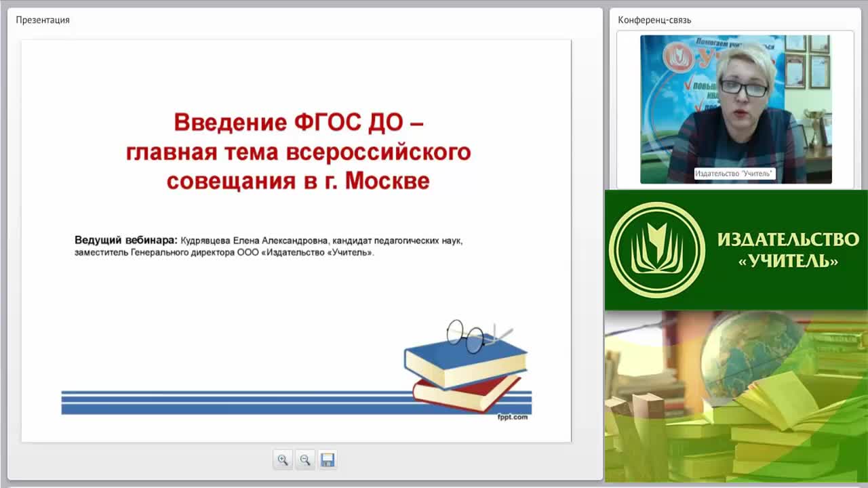Click the Ведущий вебинара presenter text line
Viewport: 868px width, 488px height.
pos(269,241)
